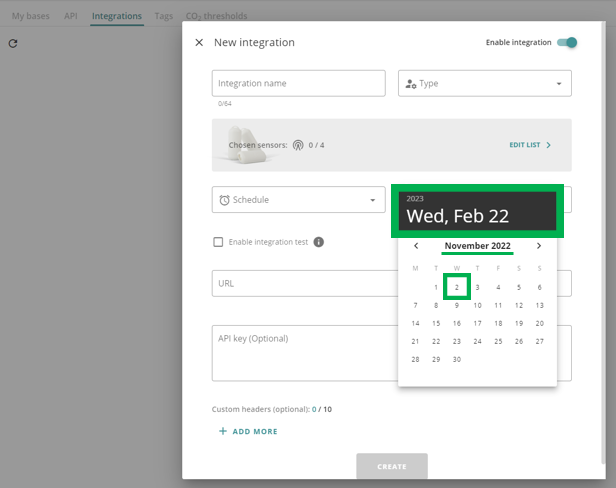The width and height of the screenshot is (616, 488).
Task: Go to previous month in calendar
Action: coord(416,246)
